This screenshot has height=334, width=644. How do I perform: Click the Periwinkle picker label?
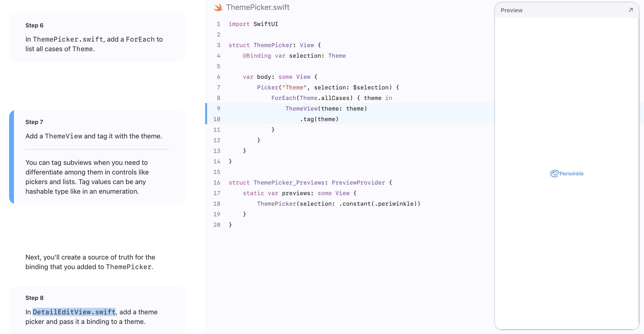tap(571, 173)
